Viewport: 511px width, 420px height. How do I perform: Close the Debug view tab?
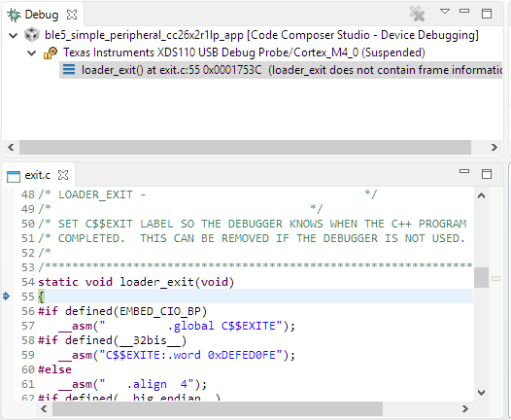coord(72,15)
